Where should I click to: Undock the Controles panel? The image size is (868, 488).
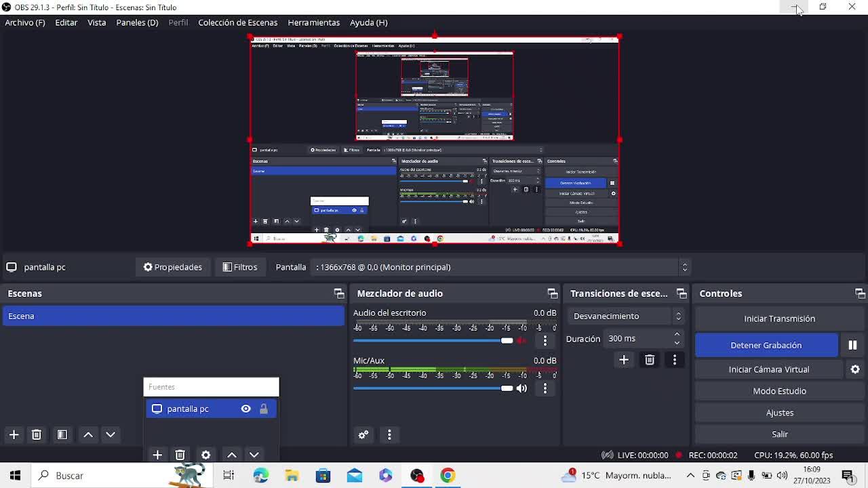click(x=860, y=293)
